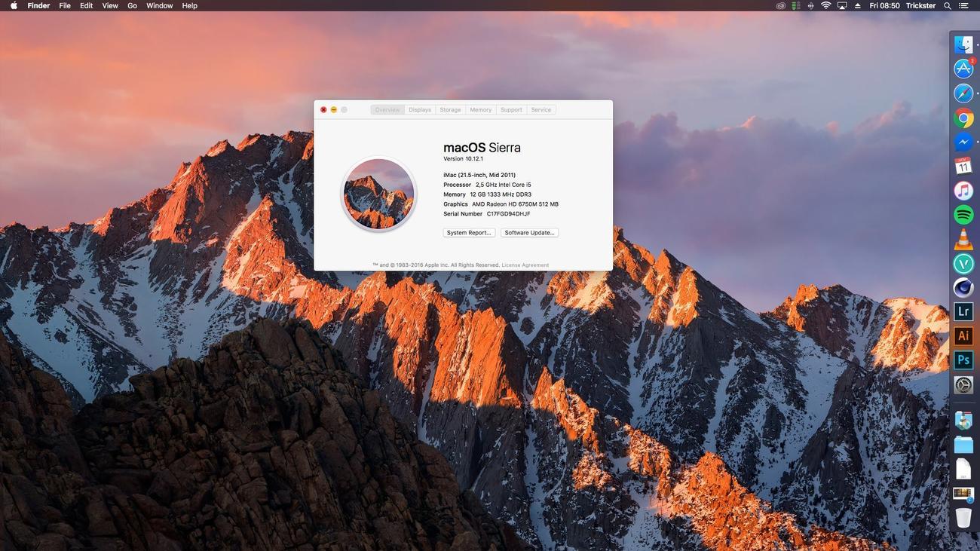Switch to the Memory tab

pos(481,110)
